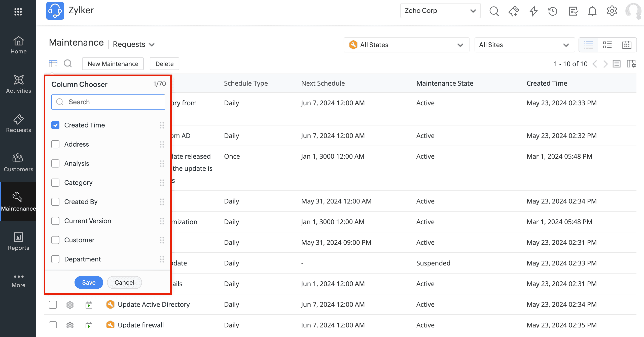Uncheck the Created Time column checkbox
This screenshot has height=337, width=644.
[x=55, y=125]
